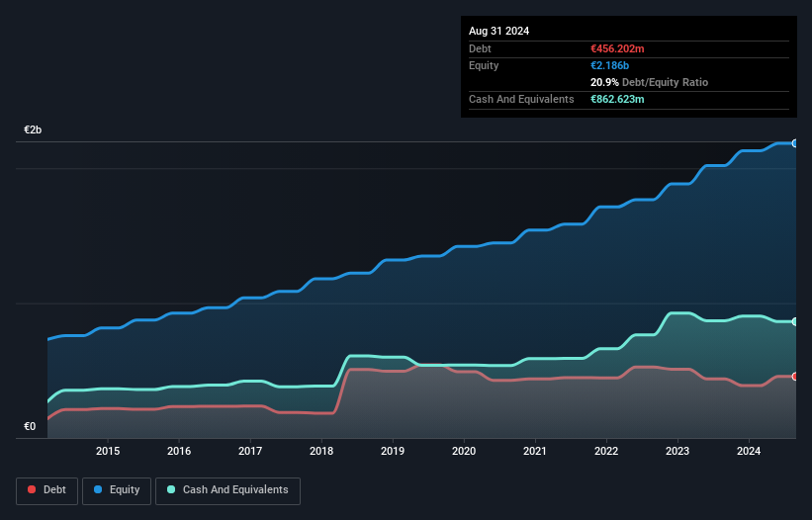
Task: Click the 2019 x-axis label
Action: point(393,451)
